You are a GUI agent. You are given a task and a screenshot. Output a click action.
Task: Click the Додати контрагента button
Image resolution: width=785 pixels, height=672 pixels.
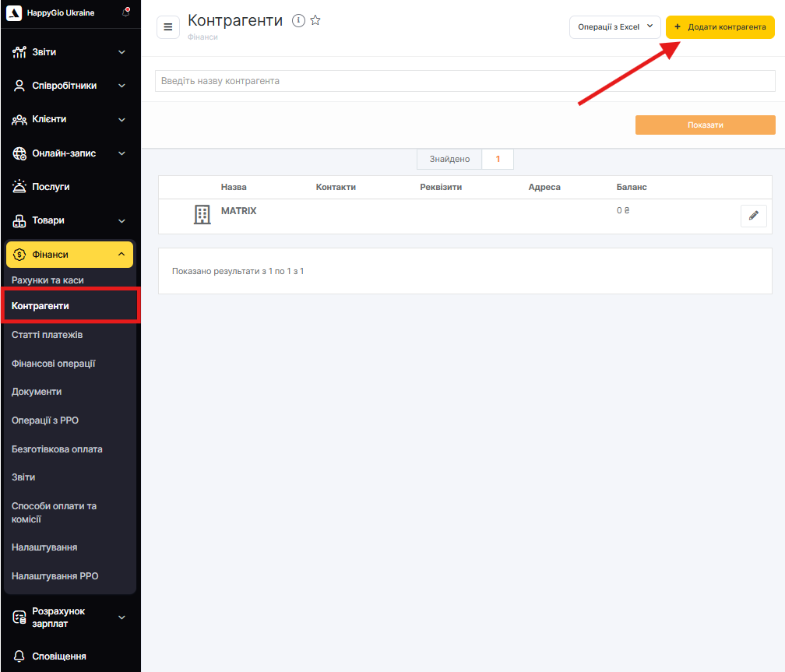pos(720,26)
